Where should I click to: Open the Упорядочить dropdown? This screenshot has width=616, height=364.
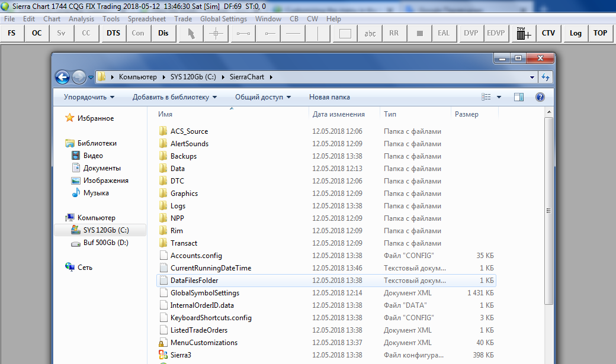(89, 97)
